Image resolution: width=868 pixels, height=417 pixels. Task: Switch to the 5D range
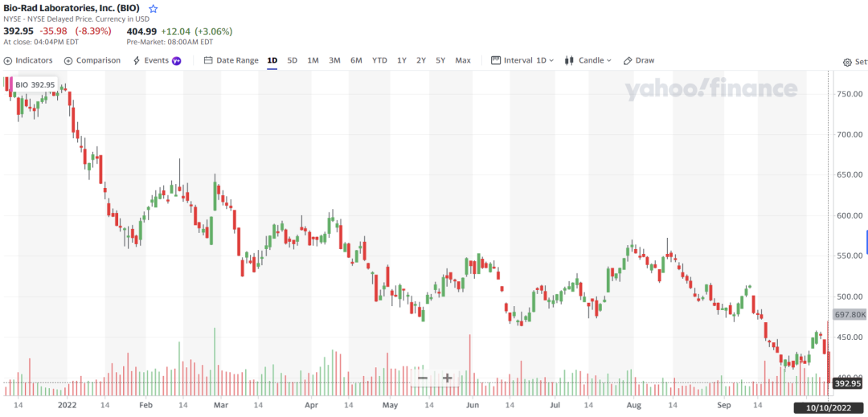click(293, 60)
